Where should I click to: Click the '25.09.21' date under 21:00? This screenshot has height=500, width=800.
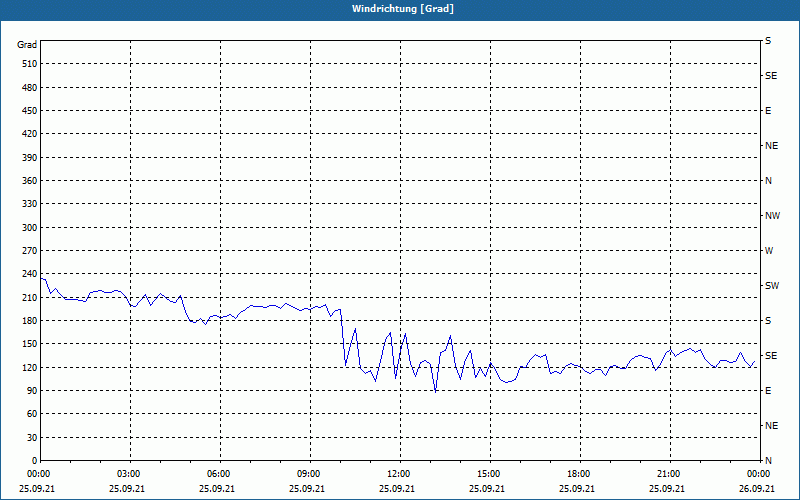666,488
